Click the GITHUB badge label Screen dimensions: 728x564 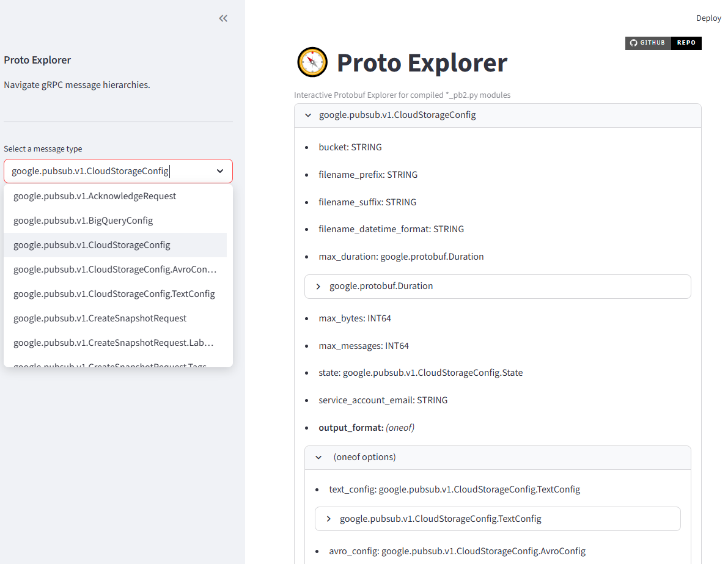[x=653, y=43]
